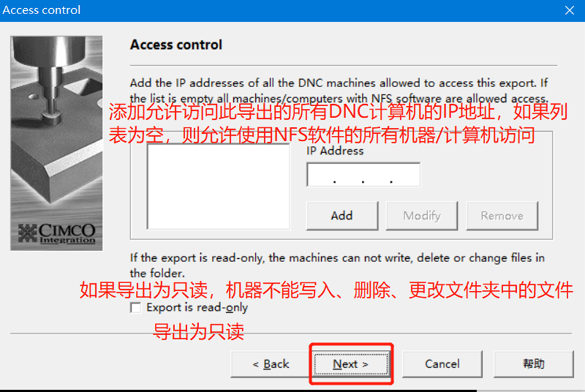Click the bold Access control heading

[176, 45]
